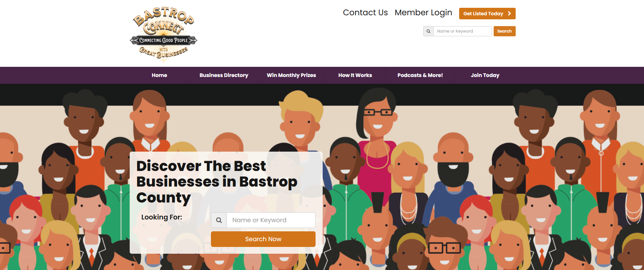Select Join Today in navigation bar
The width and height of the screenshot is (644, 270).
[x=485, y=75]
